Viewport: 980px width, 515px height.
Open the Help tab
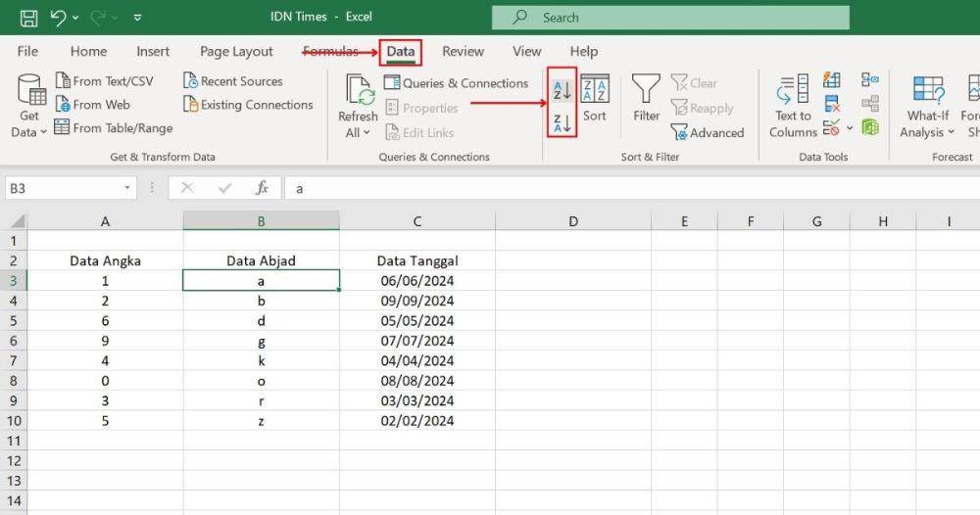click(584, 51)
